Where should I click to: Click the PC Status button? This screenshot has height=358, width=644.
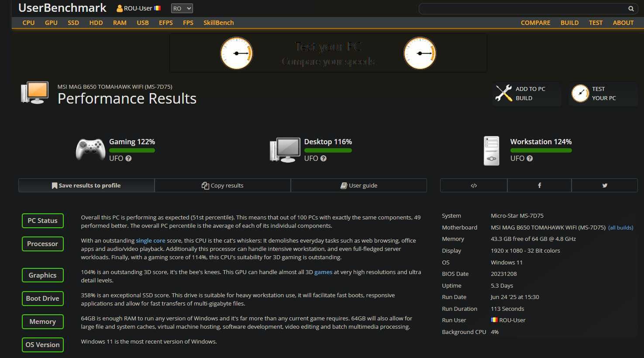pyautogui.click(x=43, y=221)
